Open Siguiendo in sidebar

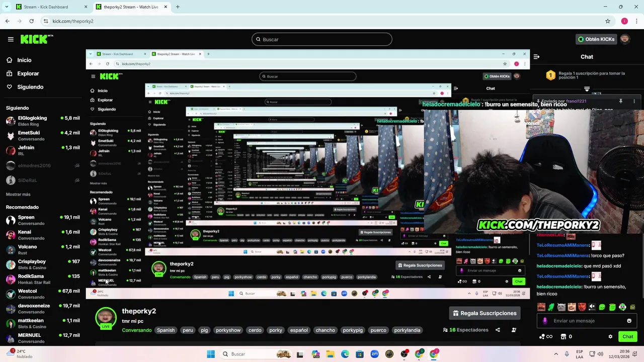point(30,87)
